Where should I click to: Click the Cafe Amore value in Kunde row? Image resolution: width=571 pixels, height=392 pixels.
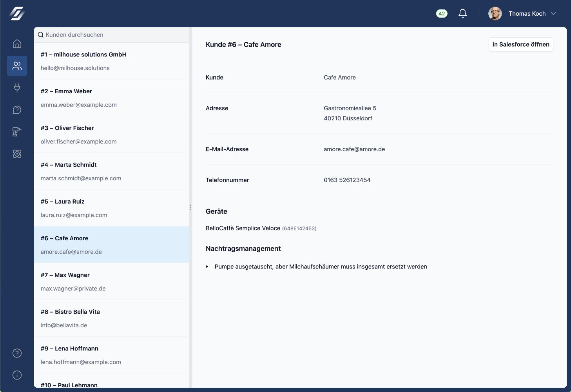[x=340, y=78]
